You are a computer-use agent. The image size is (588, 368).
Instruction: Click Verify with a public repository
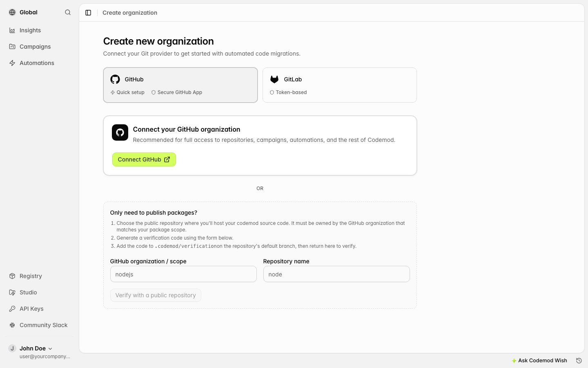156,295
